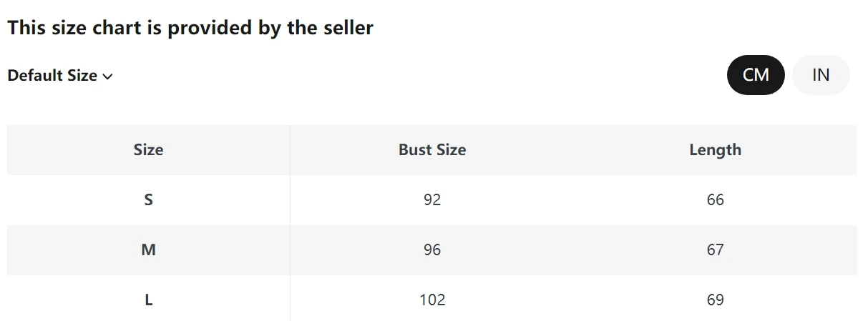Click the Length column header

(x=715, y=150)
